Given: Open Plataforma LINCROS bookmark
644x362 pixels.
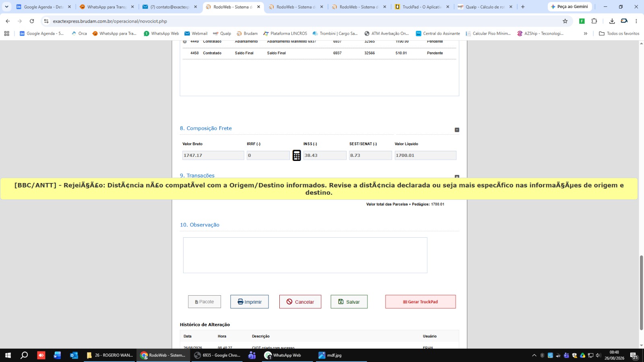Looking at the screenshot, I should coord(285,33).
